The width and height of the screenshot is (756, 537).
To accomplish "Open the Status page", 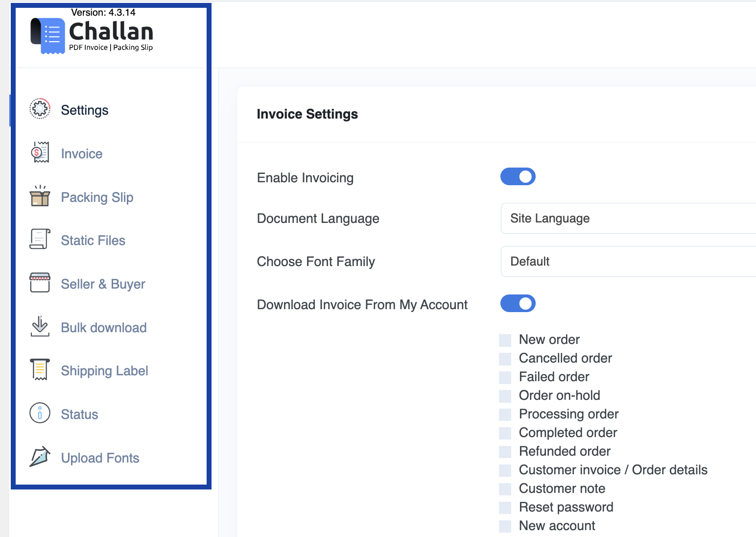I will pos(79,415).
